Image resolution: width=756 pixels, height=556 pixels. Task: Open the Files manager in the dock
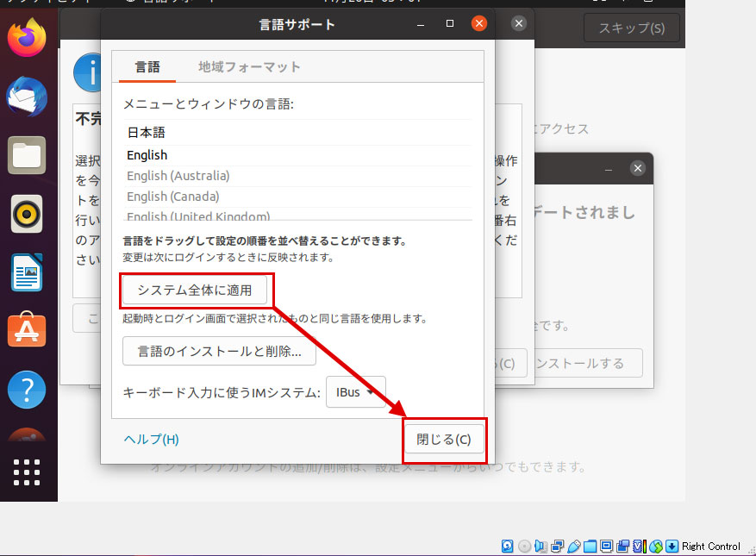click(x=27, y=155)
